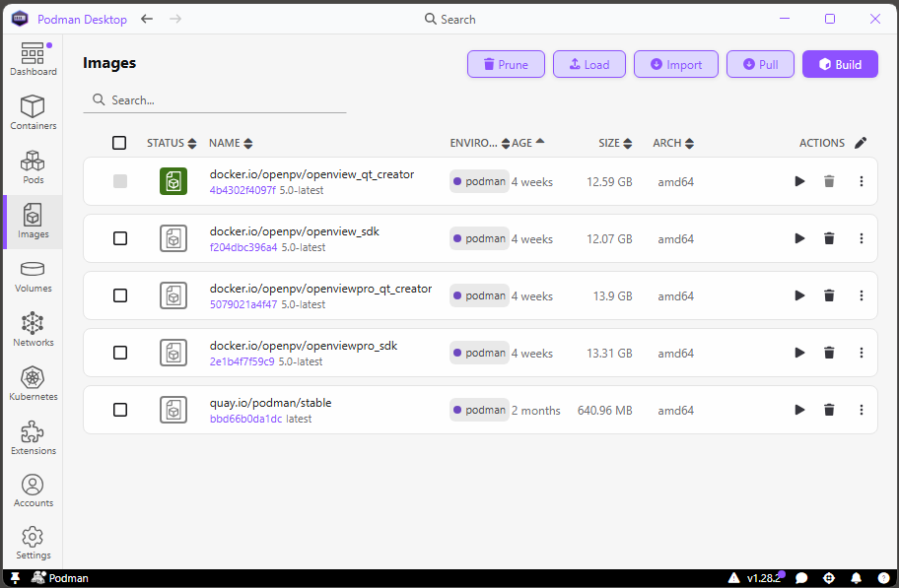This screenshot has height=588, width=899.
Task: Run the quay.io/podman/stable image
Action: click(799, 410)
